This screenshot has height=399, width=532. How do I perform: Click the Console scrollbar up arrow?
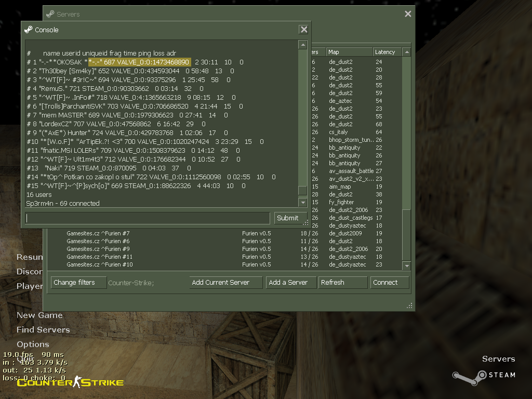click(x=303, y=45)
